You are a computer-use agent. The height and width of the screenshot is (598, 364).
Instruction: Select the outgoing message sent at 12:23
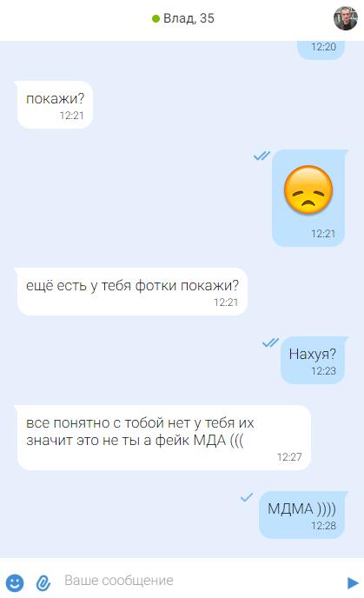[x=313, y=360]
